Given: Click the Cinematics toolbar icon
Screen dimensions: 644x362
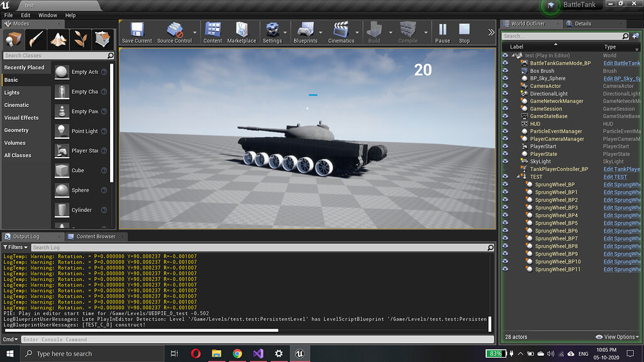Looking at the screenshot, I should coord(341,30).
